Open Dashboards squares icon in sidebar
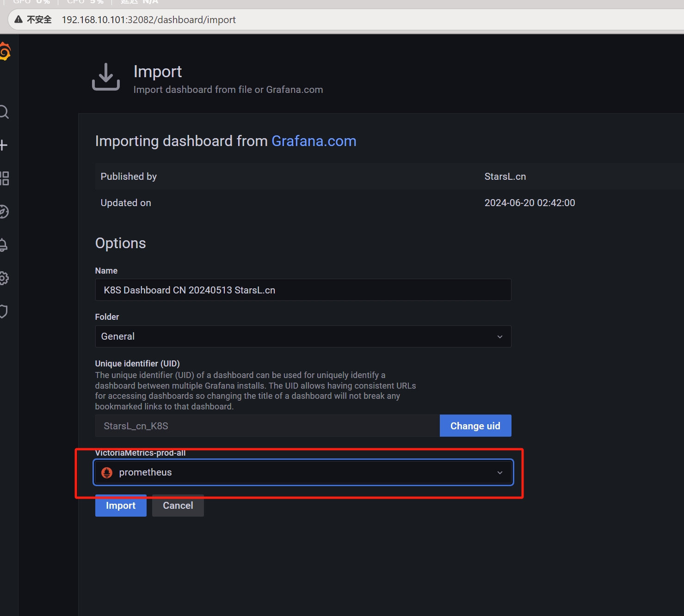This screenshot has height=616, width=684. [x=4, y=178]
